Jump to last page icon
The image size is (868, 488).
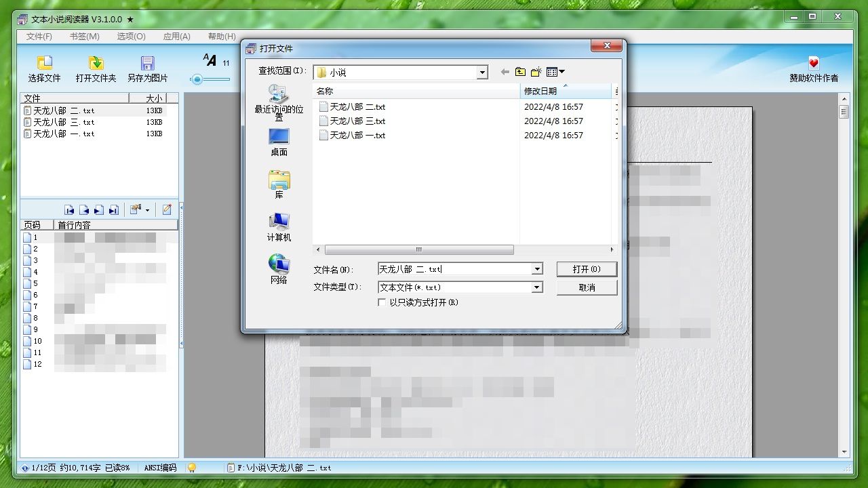114,210
